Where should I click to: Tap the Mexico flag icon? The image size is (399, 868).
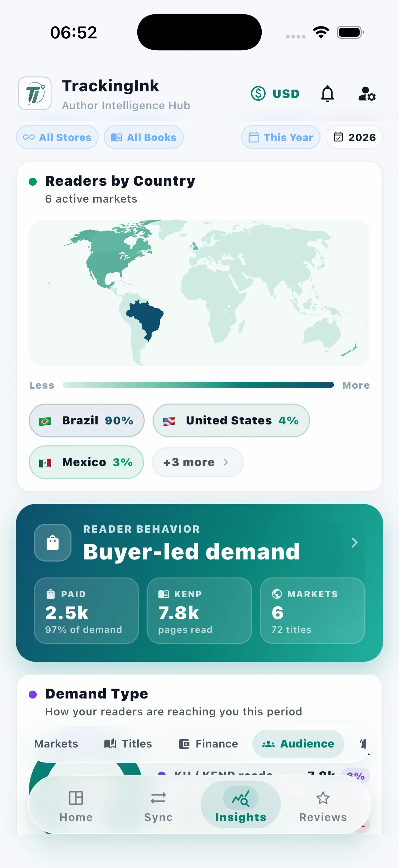point(45,463)
